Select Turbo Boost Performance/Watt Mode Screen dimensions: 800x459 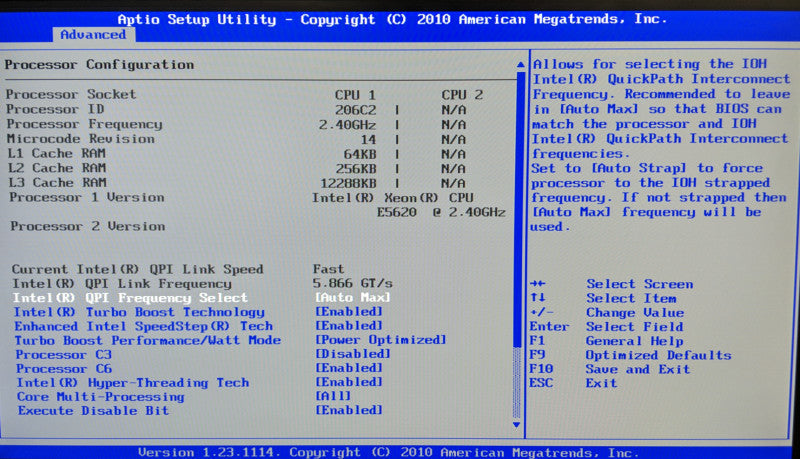click(148, 340)
